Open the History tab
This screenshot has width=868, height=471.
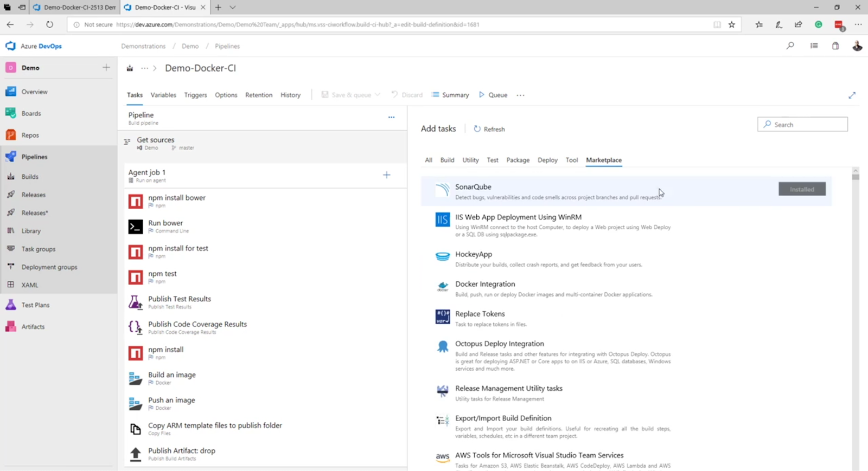(x=290, y=95)
